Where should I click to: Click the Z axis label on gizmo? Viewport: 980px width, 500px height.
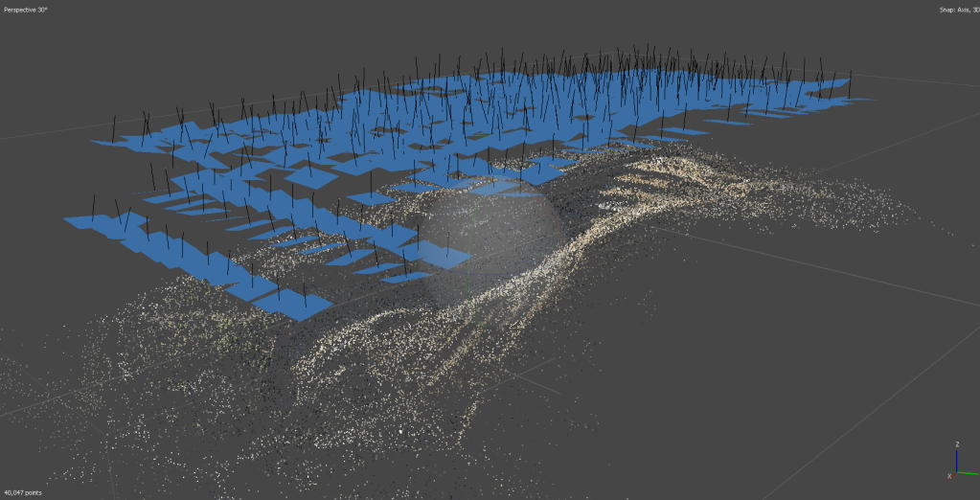click(957, 444)
